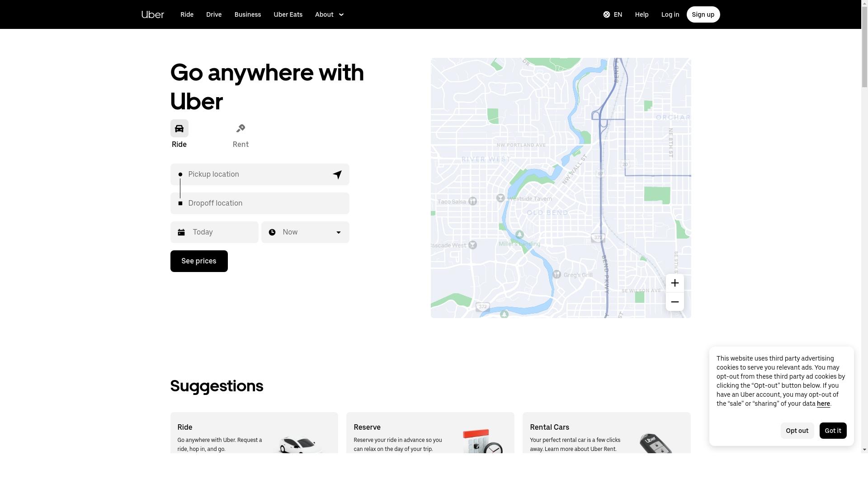The width and height of the screenshot is (868, 488).
Task: Click Westside Tavern marker on map
Action: pos(500,198)
